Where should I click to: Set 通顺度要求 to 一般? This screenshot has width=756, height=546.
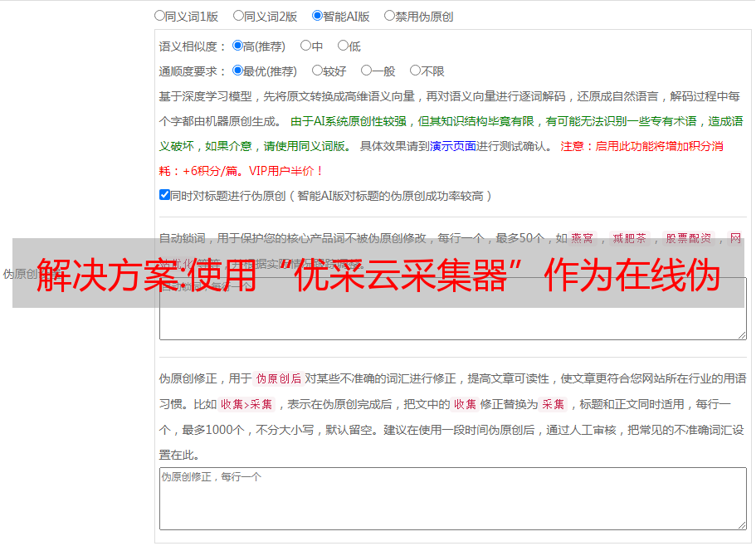[366, 71]
